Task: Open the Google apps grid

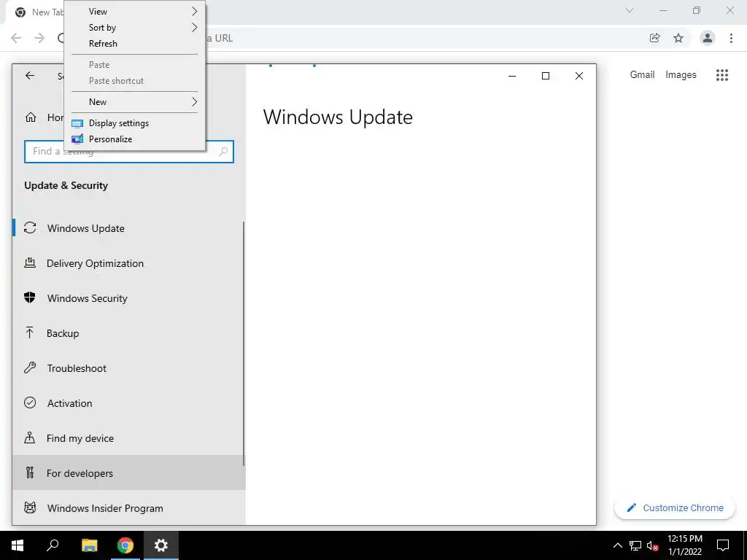Action: tap(722, 75)
